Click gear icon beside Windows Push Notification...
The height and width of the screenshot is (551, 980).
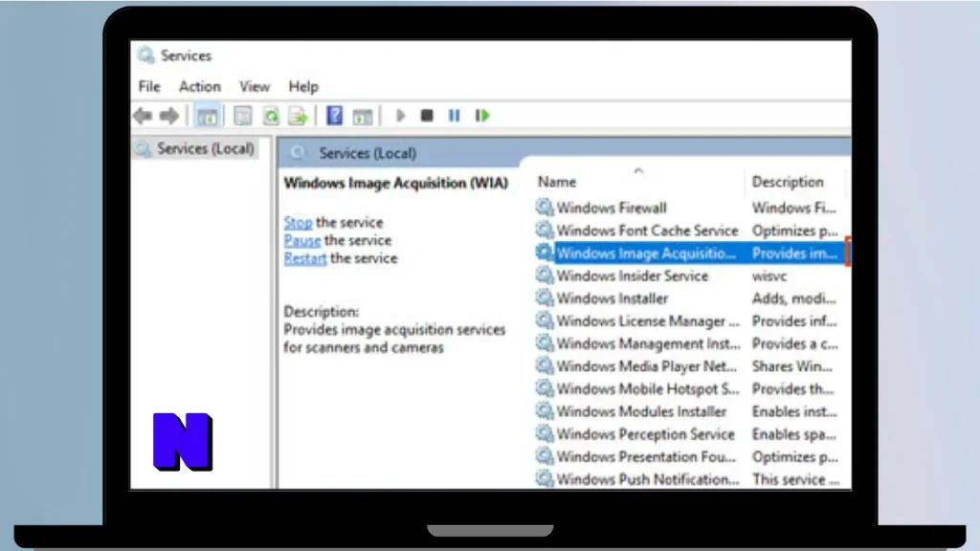tap(545, 478)
